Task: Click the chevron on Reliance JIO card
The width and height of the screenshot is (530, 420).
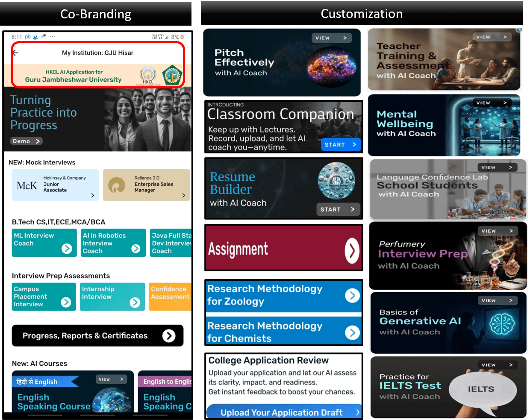Action: coord(184,195)
